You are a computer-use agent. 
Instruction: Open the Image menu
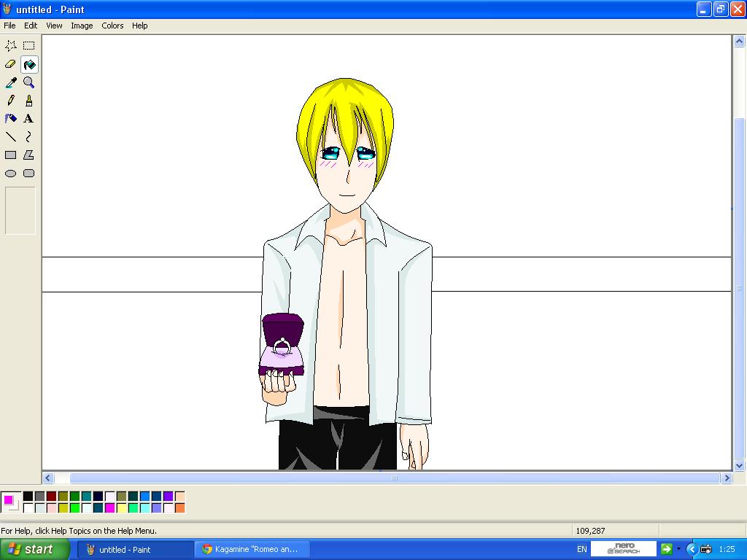(x=82, y=26)
